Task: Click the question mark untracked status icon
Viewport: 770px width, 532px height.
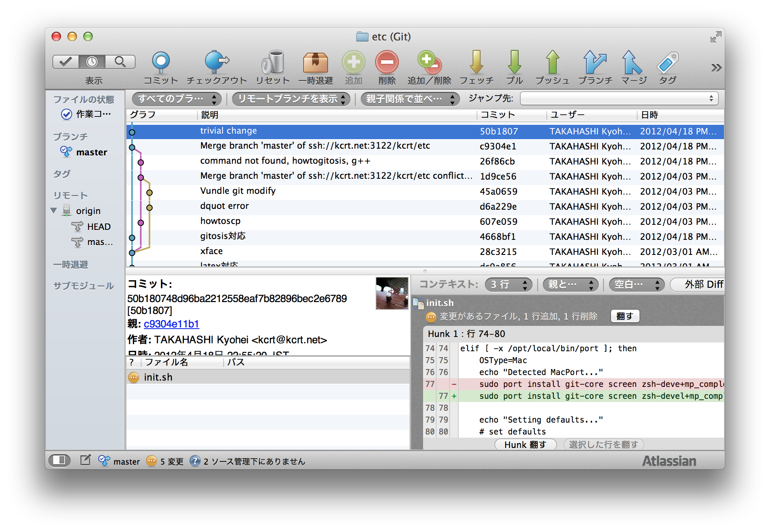Action: click(x=195, y=461)
